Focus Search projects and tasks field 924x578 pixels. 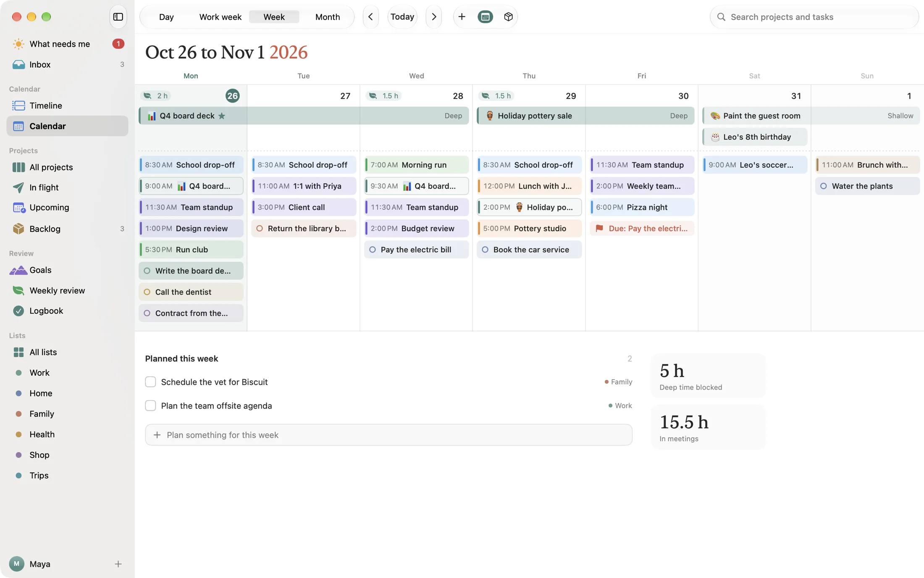point(814,17)
